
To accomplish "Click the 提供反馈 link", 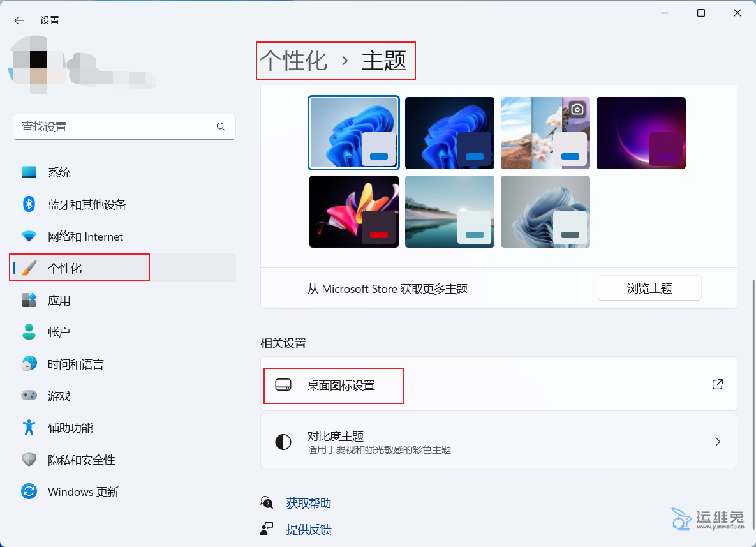I will (309, 529).
